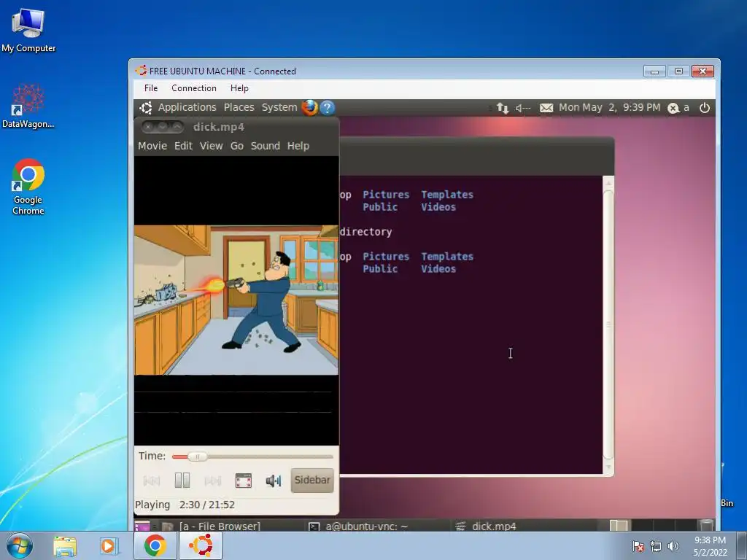Open the movie player Help menu
The width and height of the screenshot is (747, 560).
pyautogui.click(x=298, y=146)
